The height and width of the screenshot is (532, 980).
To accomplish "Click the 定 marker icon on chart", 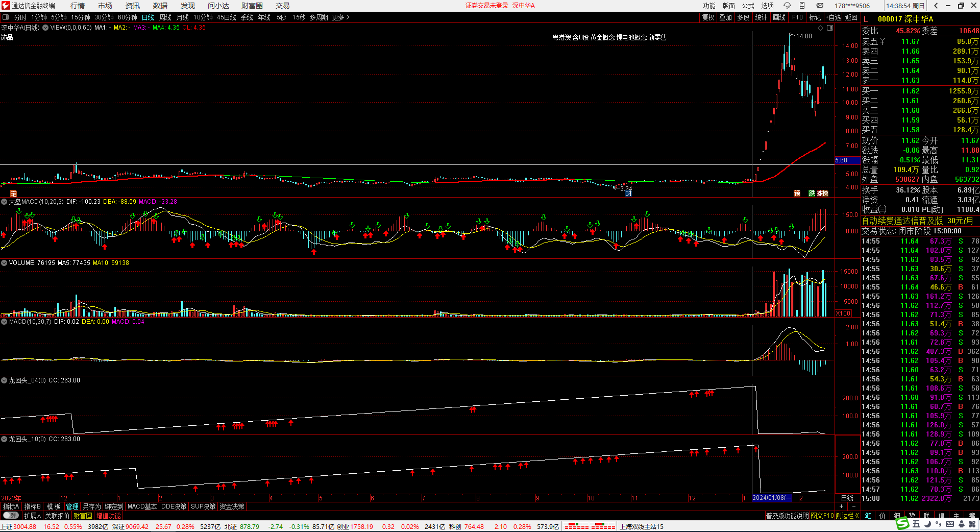I will click(x=14, y=194).
